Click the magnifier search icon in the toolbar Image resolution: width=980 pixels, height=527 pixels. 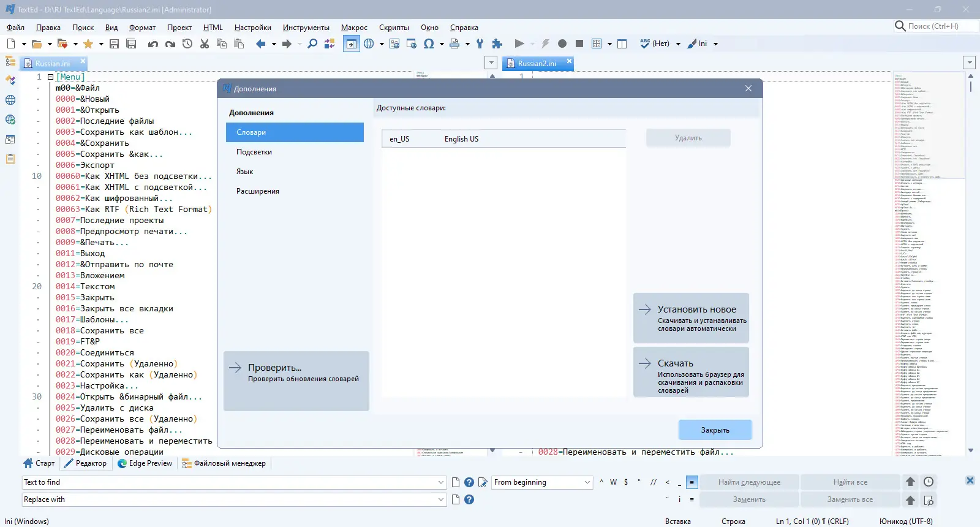312,44
